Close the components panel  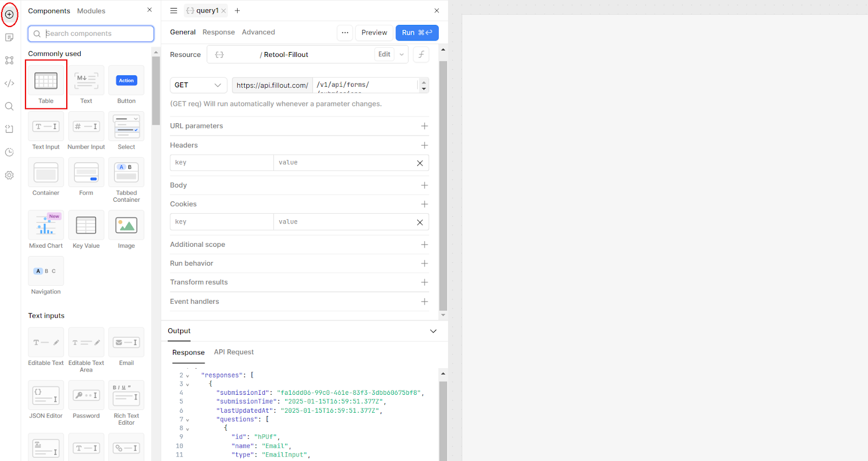150,10
